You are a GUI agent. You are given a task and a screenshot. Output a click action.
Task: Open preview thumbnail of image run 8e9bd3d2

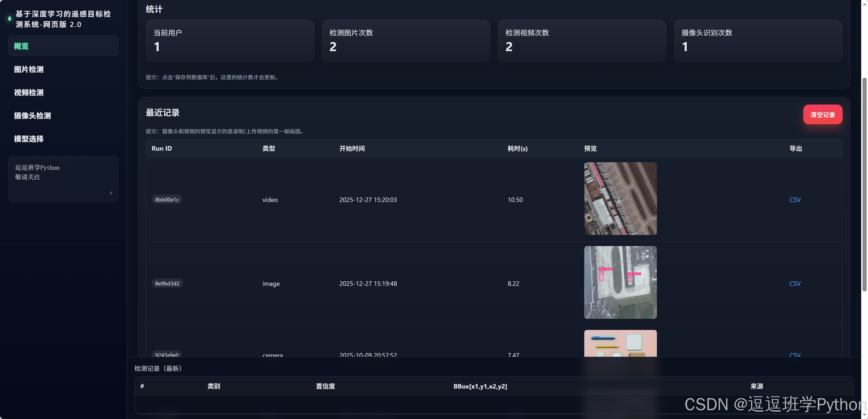(x=620, y=282)
